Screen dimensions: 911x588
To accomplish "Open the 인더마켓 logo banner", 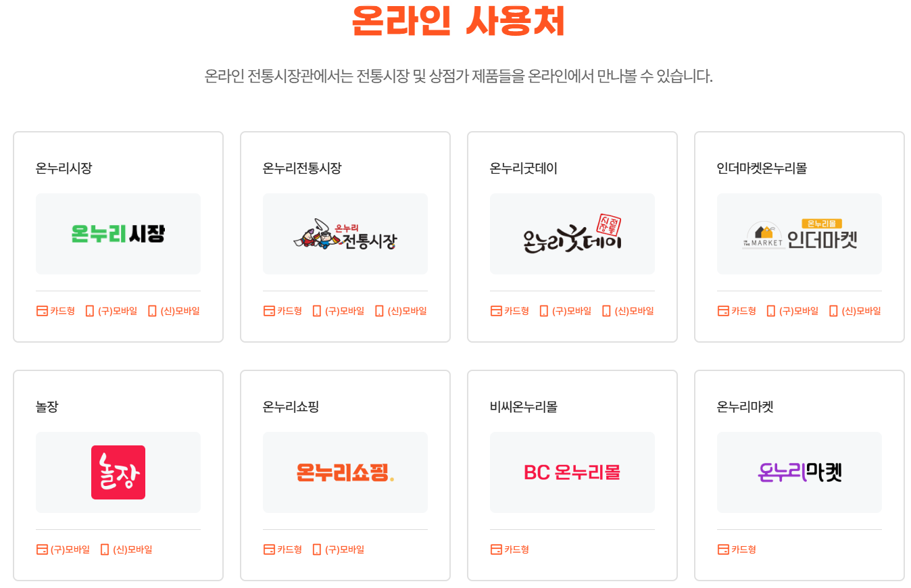I will pyautogui.click(x=799, y=234).
